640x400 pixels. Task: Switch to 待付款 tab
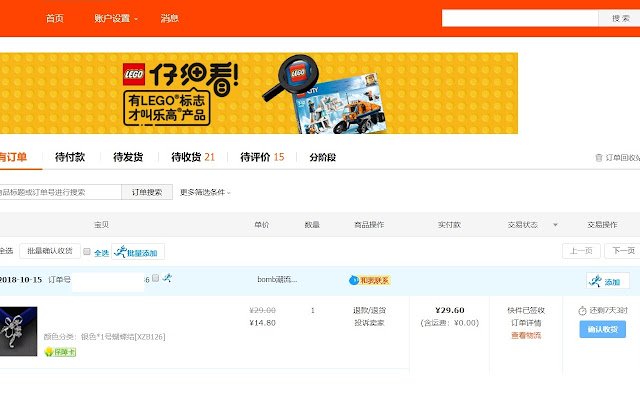(x=70, y=157)
